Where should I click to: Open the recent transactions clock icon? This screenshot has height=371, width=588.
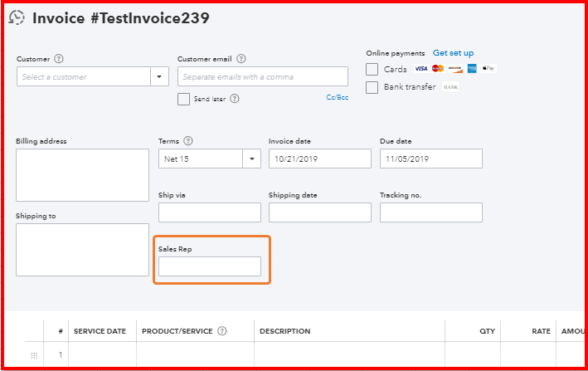click(x=17, y=17)
